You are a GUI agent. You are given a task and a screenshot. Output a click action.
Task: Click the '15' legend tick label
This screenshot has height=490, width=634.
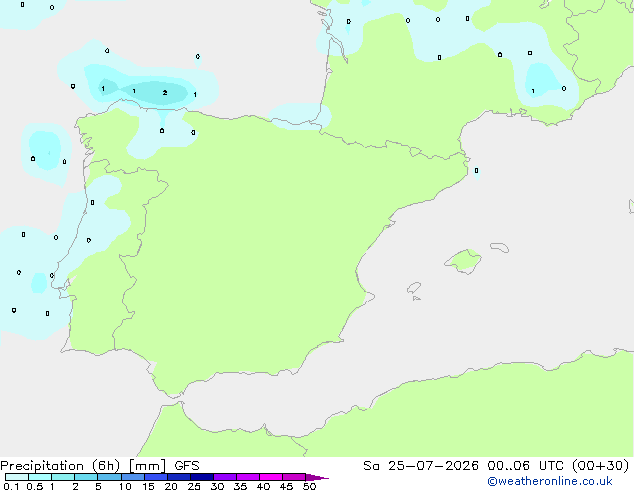[x=148, y=486]
